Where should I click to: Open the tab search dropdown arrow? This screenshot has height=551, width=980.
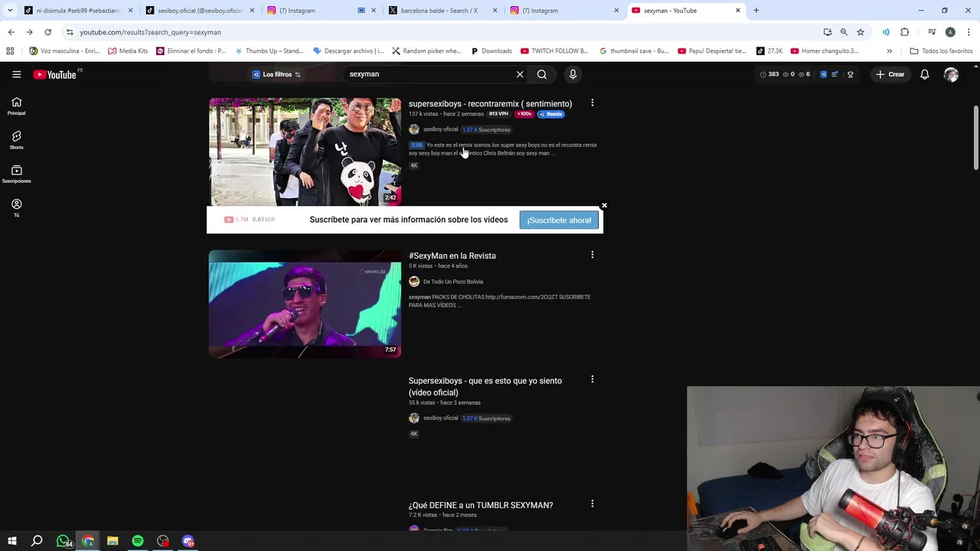pyautogui.click(x=10, y=11)
